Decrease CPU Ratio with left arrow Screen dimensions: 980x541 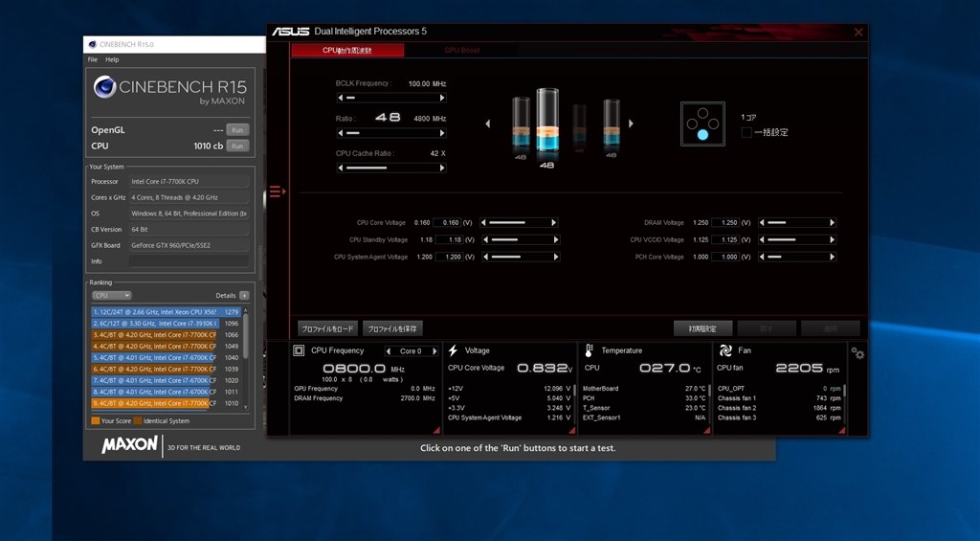pyautogui.click(x=340, y=133)
